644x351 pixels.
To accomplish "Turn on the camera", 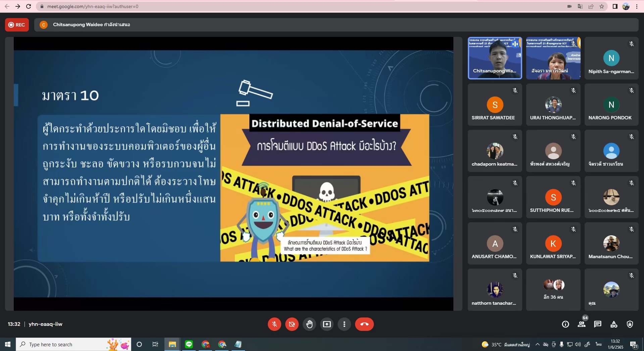I will 292,324.
